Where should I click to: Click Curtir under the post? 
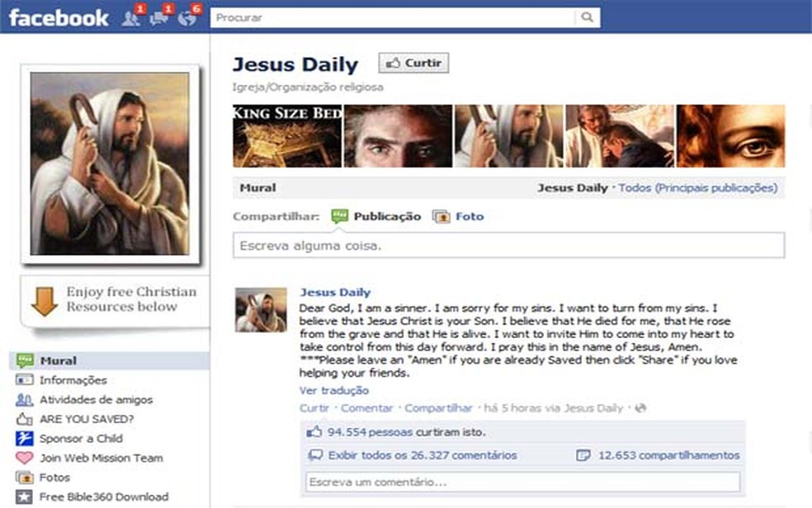coord(314,408)
